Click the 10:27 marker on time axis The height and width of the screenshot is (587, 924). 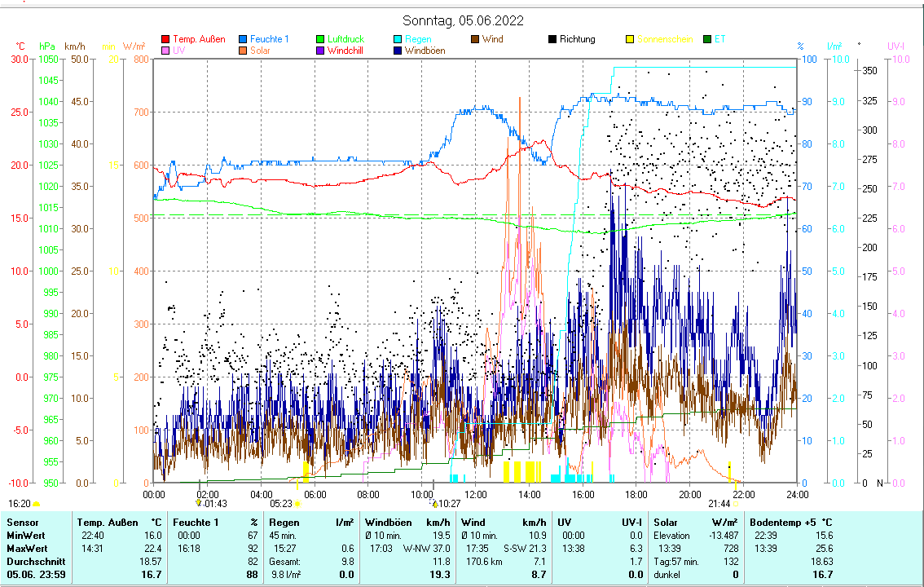tap(435, 504)
